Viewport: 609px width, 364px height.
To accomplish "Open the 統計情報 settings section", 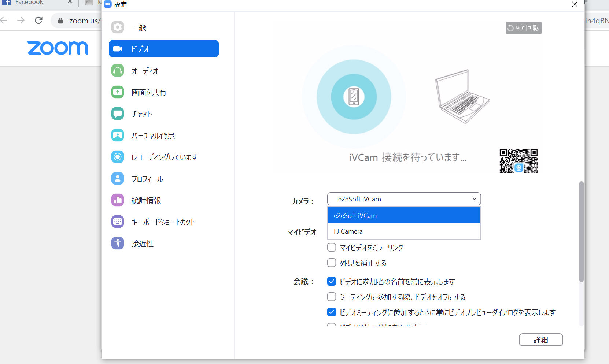I will pyautogui.click(x=164, y=200).
